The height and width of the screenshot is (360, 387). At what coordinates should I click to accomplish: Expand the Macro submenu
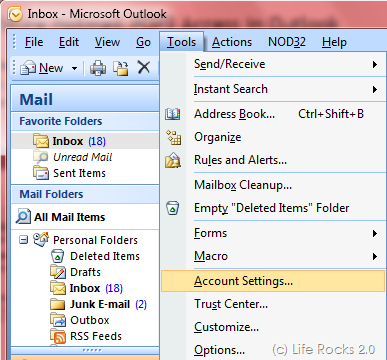click(273, 256)
